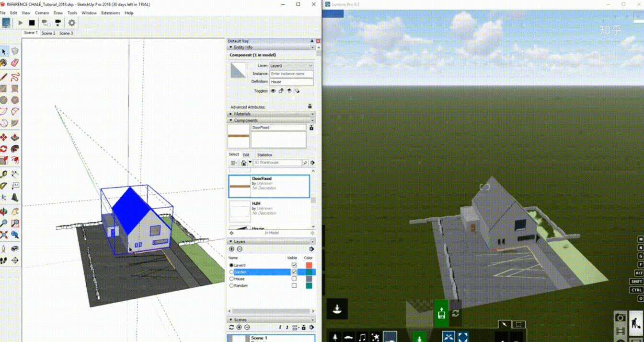Select the DoorFixed component in list
Viewport: 644px width, 342px height.
pos(269,186)
